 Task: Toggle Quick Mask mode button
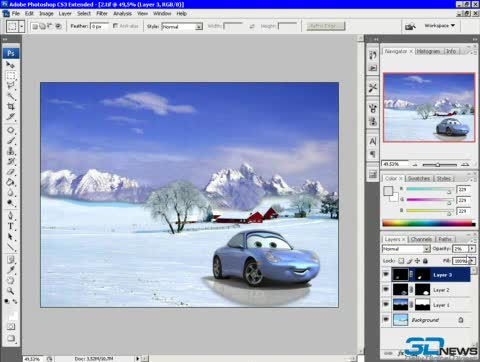click(11, 327)
